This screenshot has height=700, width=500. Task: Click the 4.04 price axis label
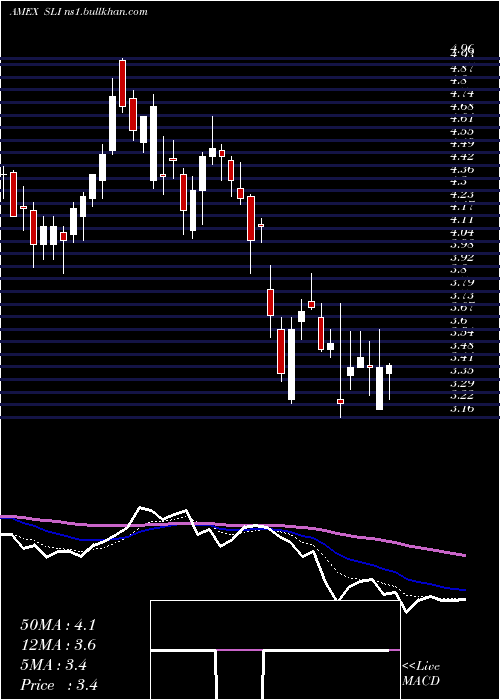tap(461, 232)
